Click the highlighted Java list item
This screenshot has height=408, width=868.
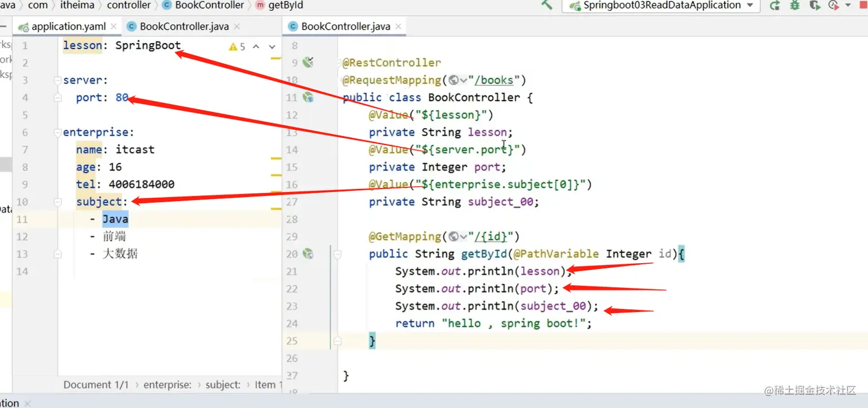pos(115,219)
